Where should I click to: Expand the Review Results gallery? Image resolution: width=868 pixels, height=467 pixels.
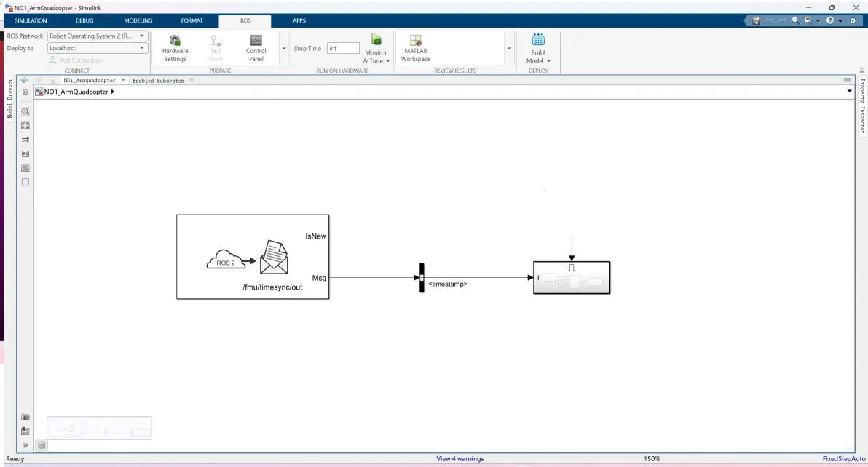(509, 49)
